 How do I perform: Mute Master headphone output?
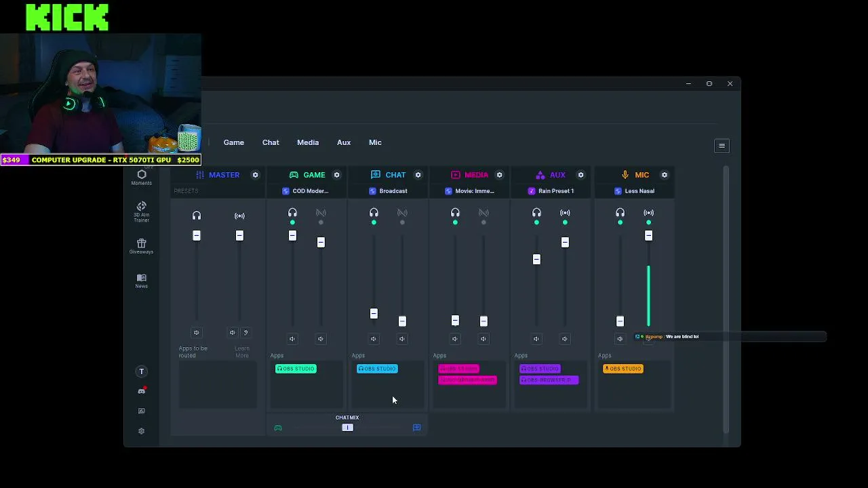pos(197,332)
